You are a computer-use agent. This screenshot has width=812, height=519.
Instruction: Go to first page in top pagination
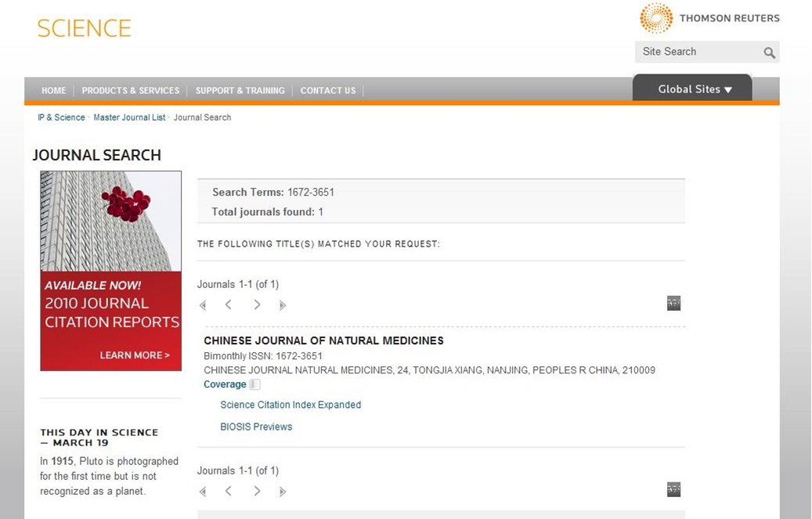[x=203, y=305]
